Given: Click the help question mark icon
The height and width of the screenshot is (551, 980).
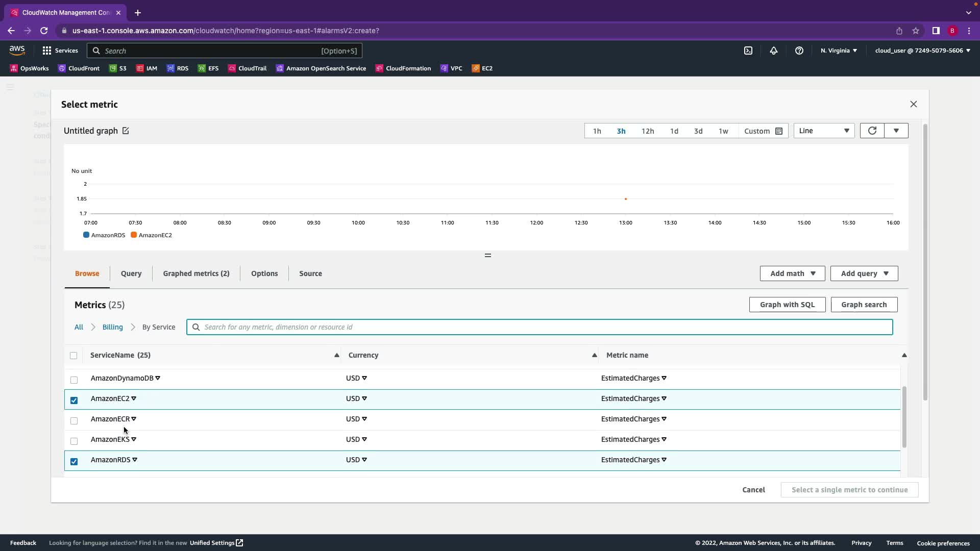Looking at the screenshot, I should click(x=799, y=51).
